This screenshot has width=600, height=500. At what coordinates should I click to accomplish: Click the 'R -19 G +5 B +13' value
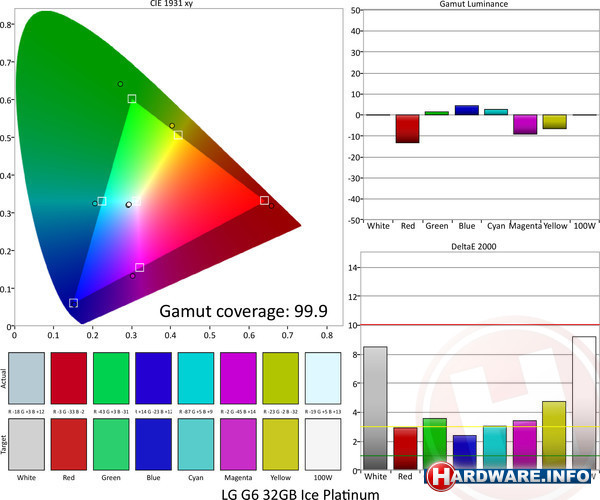323,412
